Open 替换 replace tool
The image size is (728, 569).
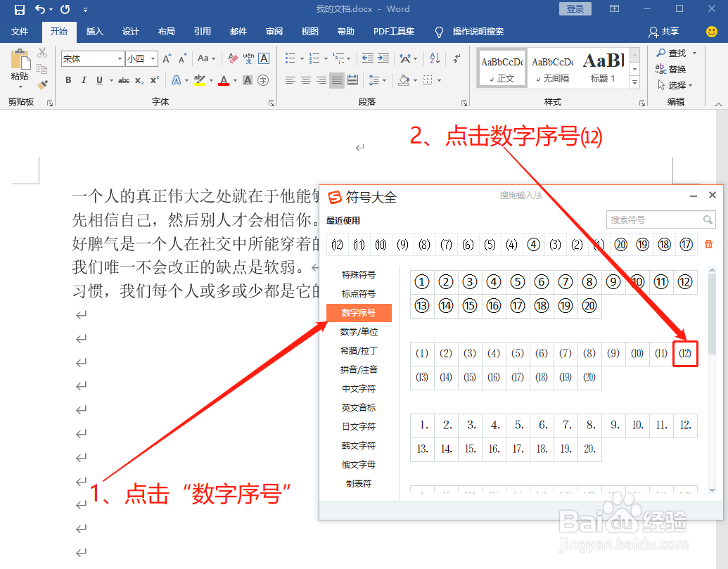point(671,69)
